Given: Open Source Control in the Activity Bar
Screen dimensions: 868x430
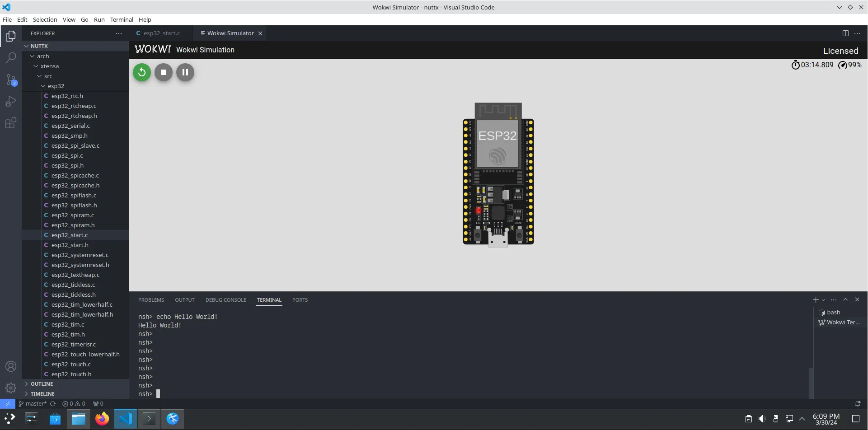Looking at the screenshot, I should point(11,79).
